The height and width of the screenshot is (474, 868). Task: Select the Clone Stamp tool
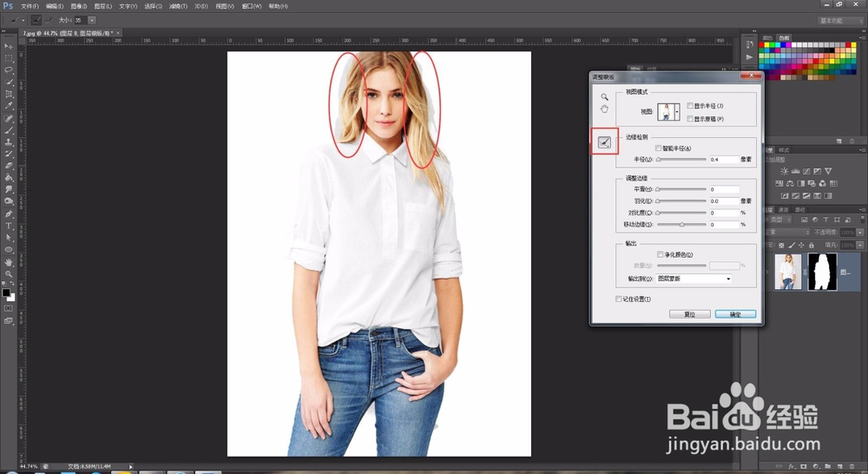coord(9,142)
